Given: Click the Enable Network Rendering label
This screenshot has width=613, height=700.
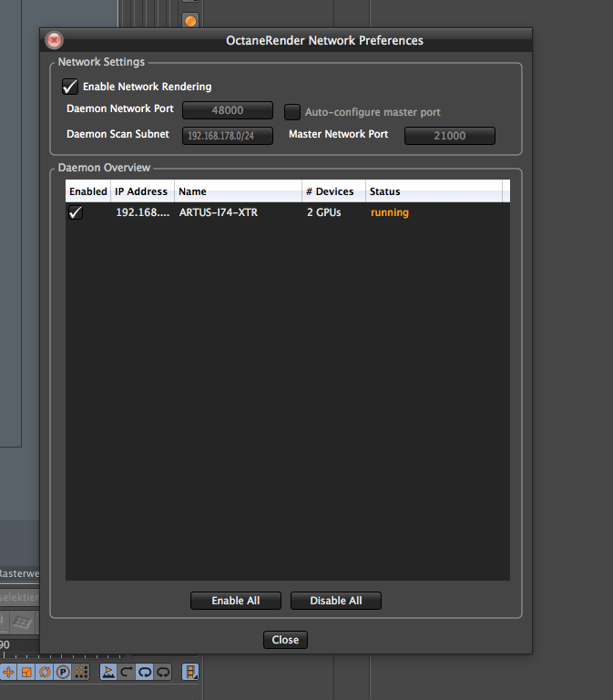Looking at the screenshot, I should click(148, 87).
